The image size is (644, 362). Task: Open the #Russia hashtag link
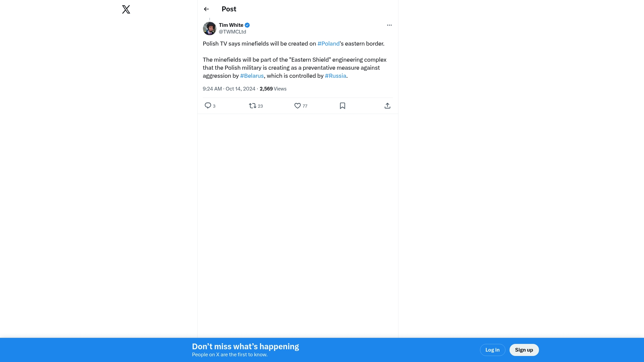click(335, 76)
